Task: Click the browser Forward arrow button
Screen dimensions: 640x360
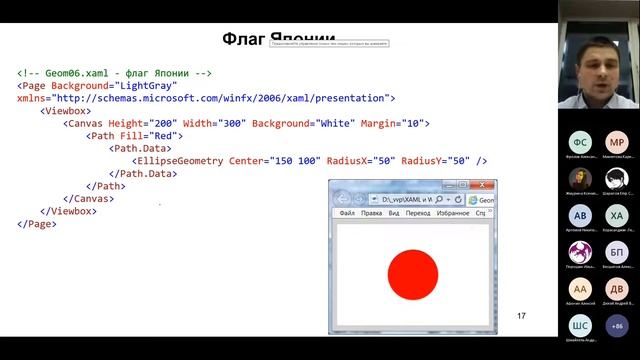Action: pyautogui.click(x=359, y=199)
